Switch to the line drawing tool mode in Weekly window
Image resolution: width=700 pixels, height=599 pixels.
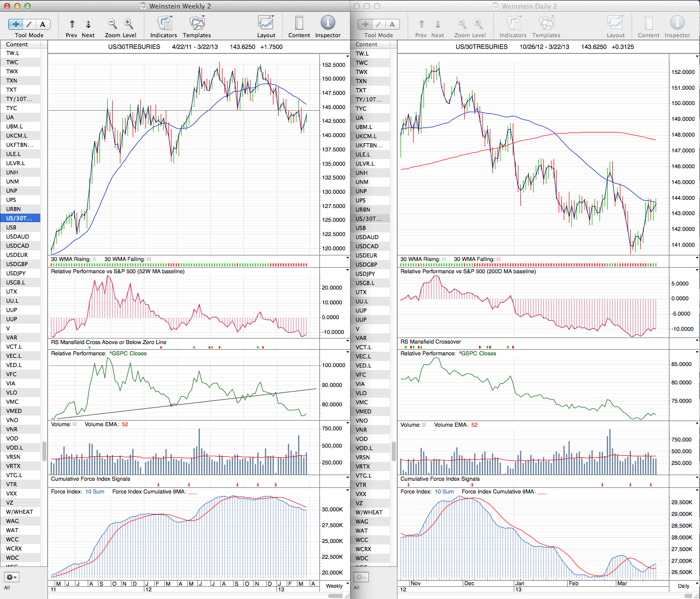pyautogui.click(x=29, y=24)
